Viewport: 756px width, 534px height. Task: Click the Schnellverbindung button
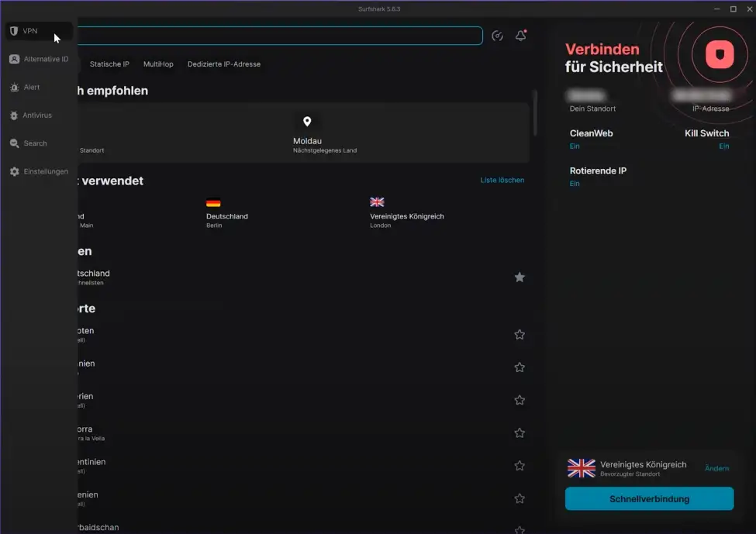[x=649, y=498]
